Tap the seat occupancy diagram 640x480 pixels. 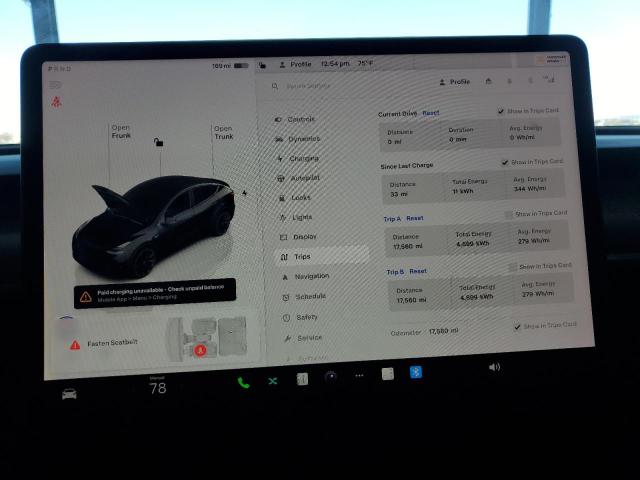coord(206,339)
